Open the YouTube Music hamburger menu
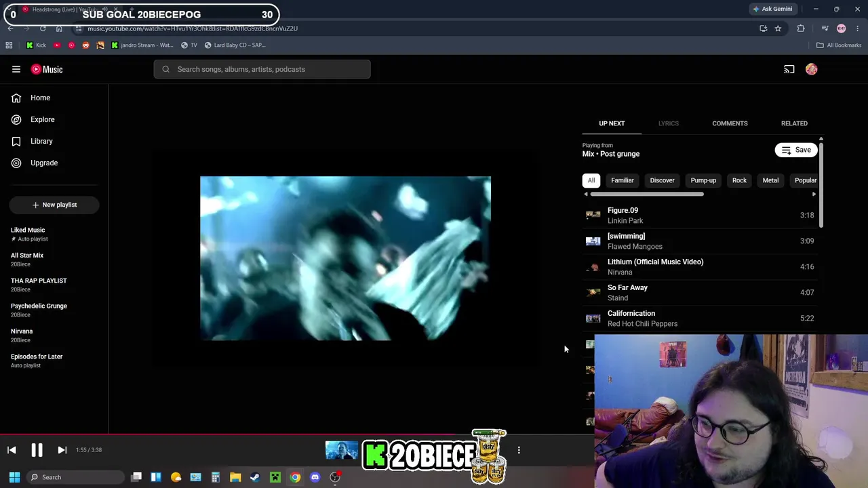The width and height of the screenshot is (868, 488). (16, 69)
